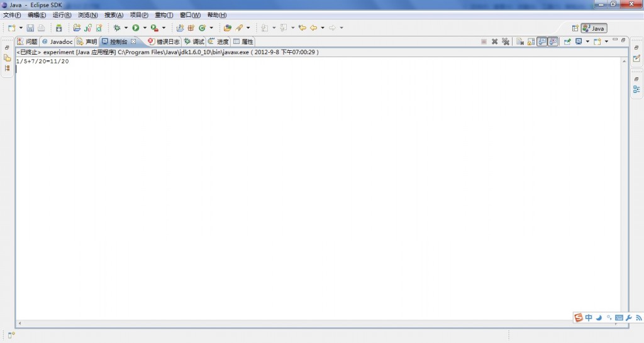Click the editor area icon on right trim

coord(636,58)
